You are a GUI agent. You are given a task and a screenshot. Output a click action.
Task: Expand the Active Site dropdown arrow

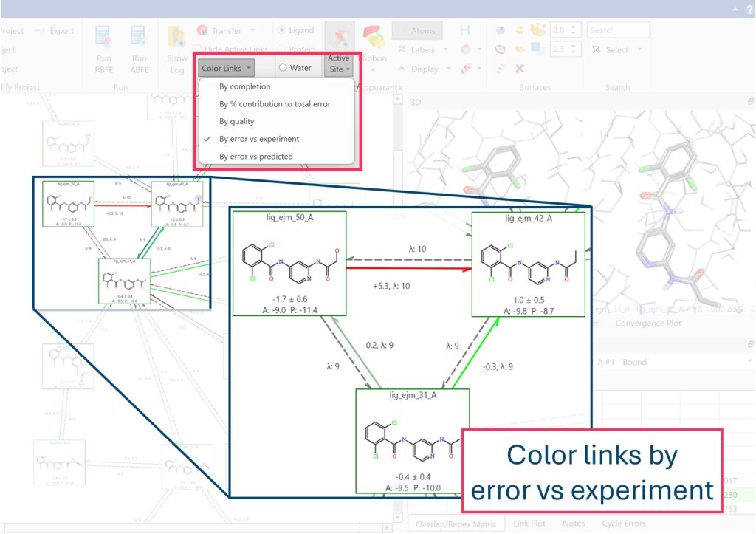[348, 69]
